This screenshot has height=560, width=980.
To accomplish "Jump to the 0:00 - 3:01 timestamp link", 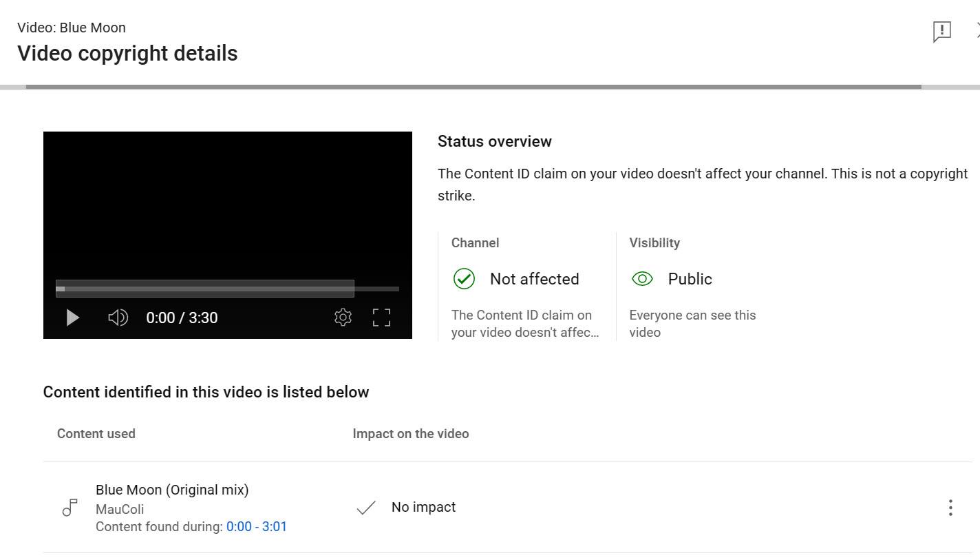I will pos(256,527).
